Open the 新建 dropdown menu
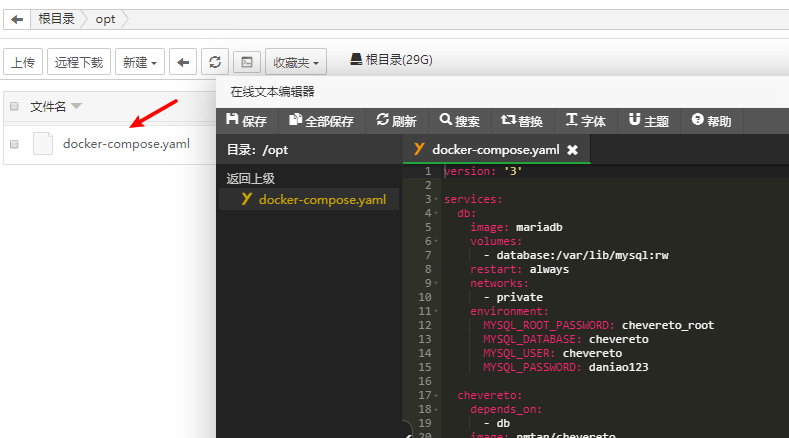This screenshot has width=789, height=438. (139, 62)
